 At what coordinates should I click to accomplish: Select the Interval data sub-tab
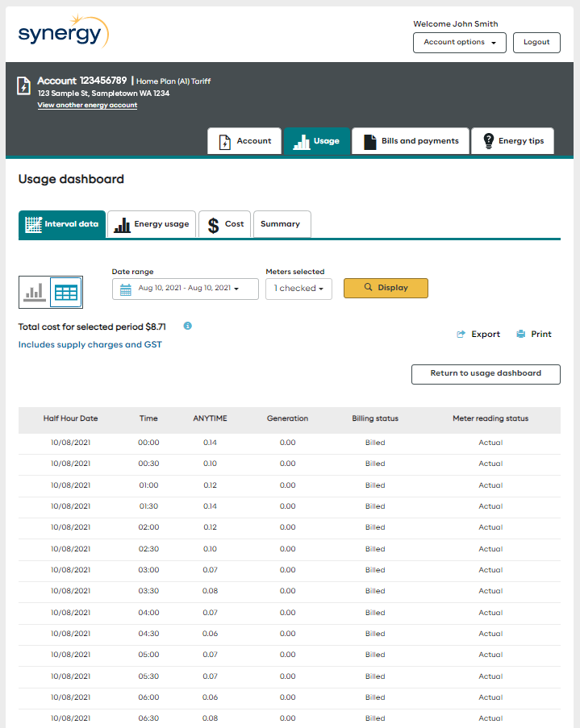click(62, 224)
